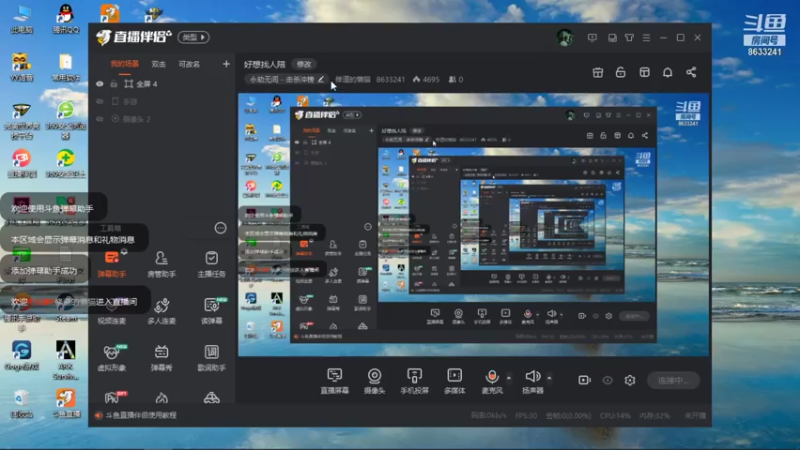The height and width of the screenshot is (450, 800).
Task: Mute the 扬声器 speaker
Action: 533,381
